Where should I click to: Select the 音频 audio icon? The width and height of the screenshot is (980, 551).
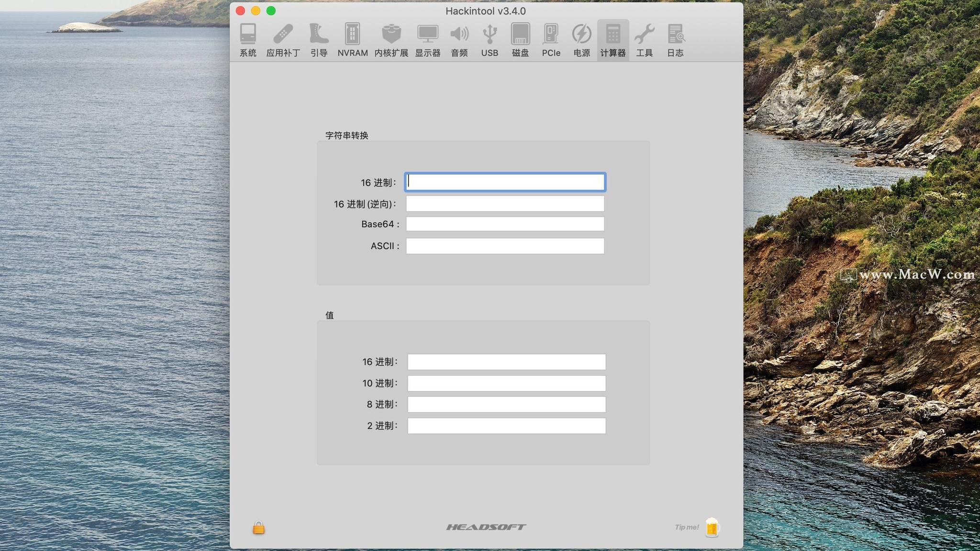coord(459,40)
